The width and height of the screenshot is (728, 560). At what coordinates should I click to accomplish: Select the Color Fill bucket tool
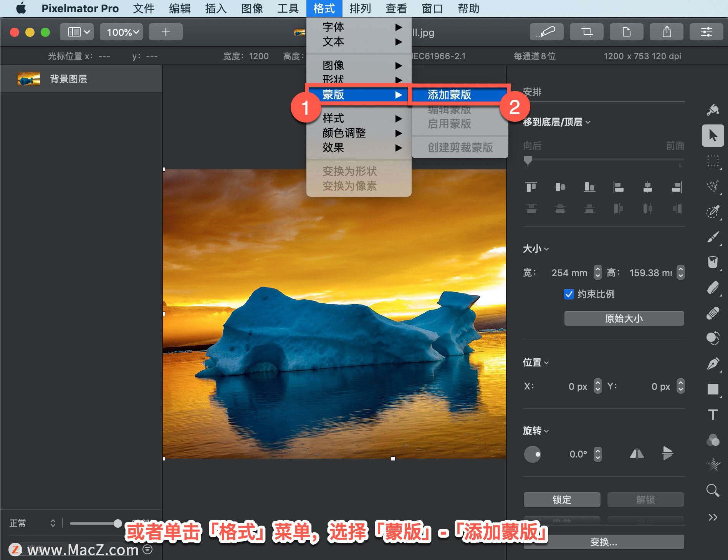[x=713, y=262]
